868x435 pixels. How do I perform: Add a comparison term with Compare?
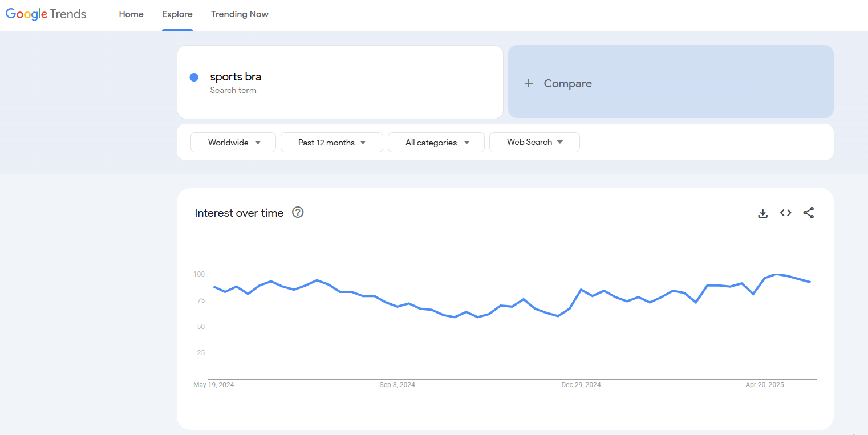[671, 82]
